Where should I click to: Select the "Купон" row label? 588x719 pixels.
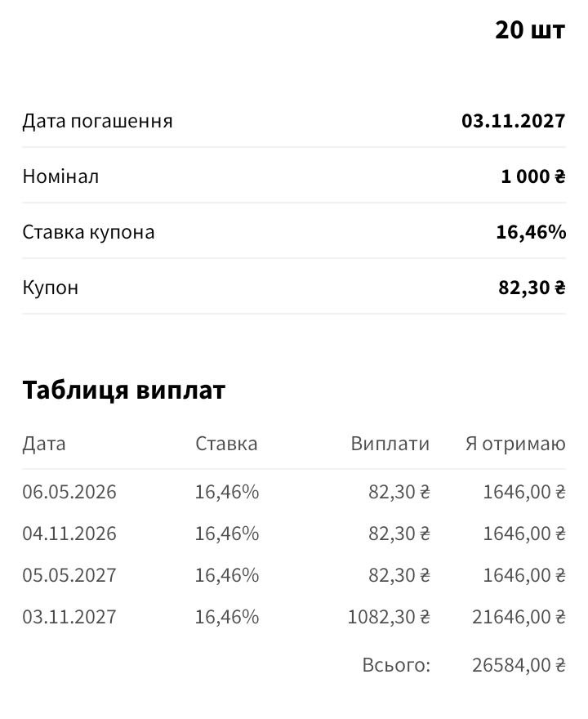(51, 288)
